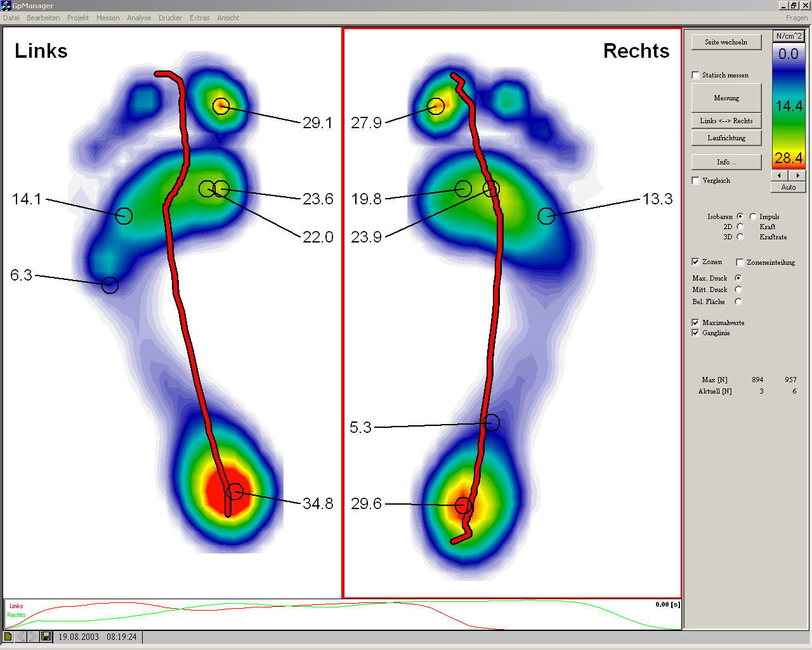Click the Seite wechseln button
The height and width of the screenshot is (650, 812).
coord(726,42)
